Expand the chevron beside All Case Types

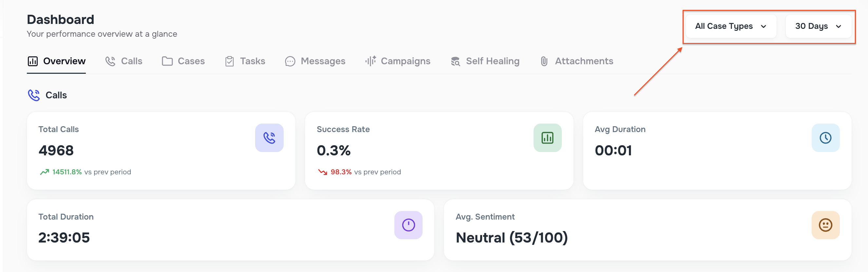(x=764, y=26)
